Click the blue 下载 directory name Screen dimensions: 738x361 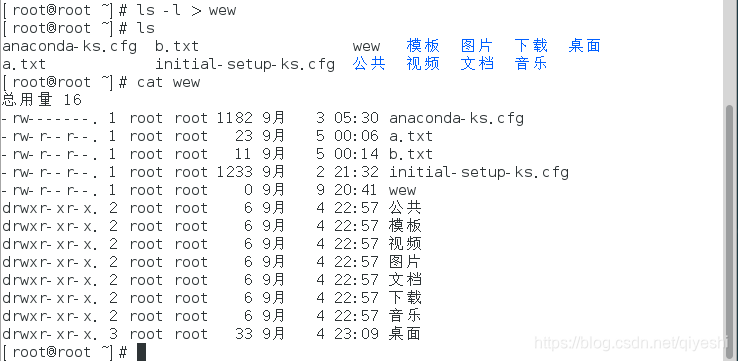pos(531,46)
